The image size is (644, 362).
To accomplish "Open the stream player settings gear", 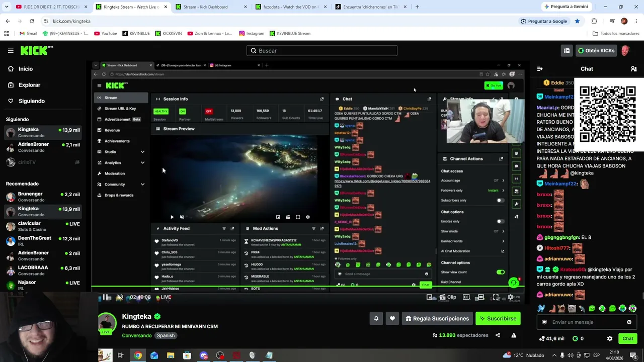I will [511, 297].
